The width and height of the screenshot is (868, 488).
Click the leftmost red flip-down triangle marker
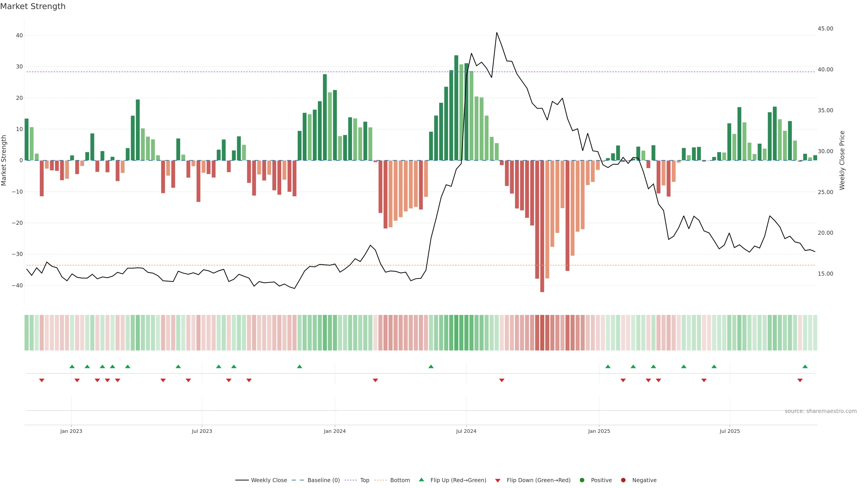[42, 380]
